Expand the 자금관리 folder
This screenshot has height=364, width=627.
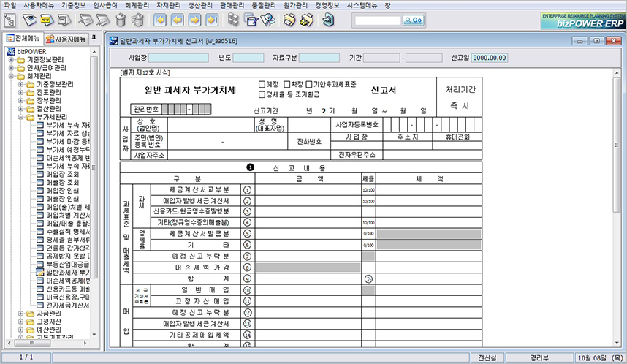pyautogui.click(x=20, y=313)
